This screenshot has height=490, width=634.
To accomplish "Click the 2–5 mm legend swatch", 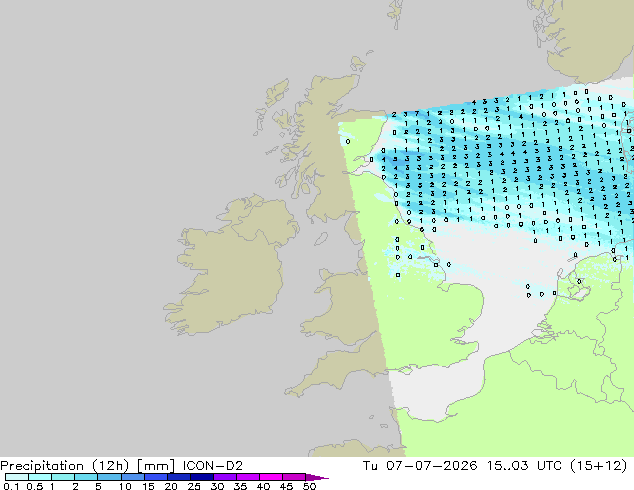I will pyautogui.click(x=86, y=477).
